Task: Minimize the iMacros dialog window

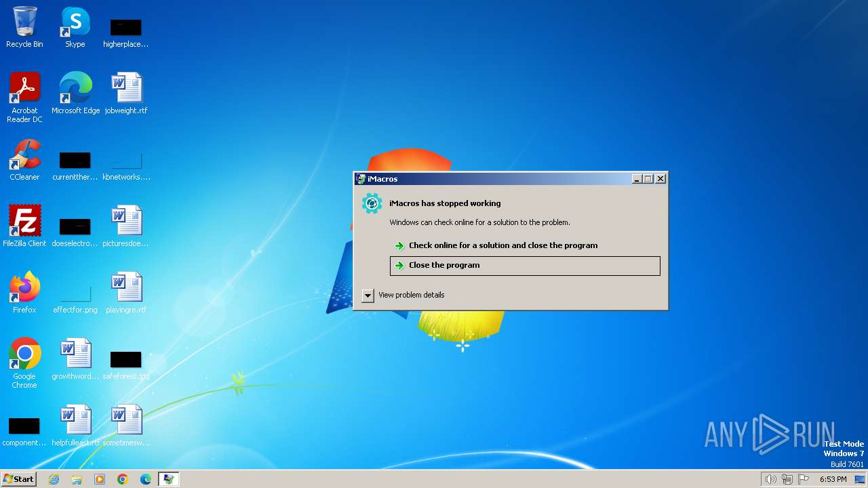Action: point(637,179)
